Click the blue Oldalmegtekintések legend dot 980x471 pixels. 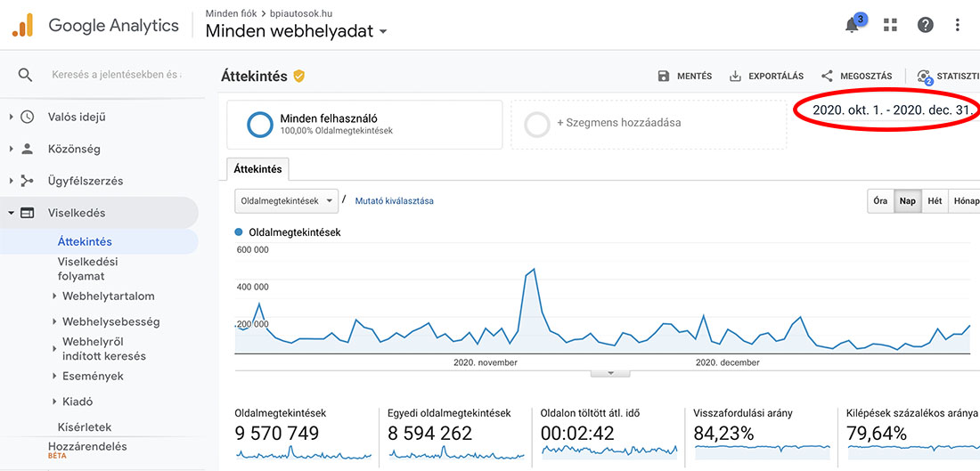click(239, 232)
